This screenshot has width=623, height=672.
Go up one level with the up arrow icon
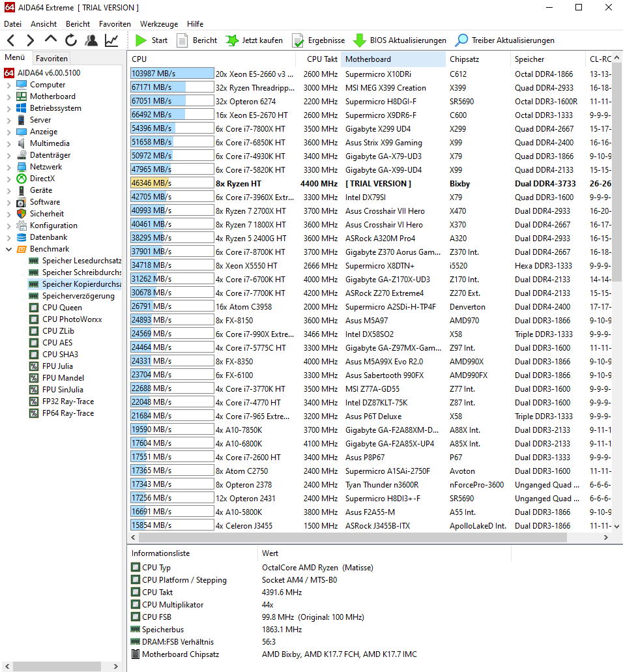tap(51, 39)
